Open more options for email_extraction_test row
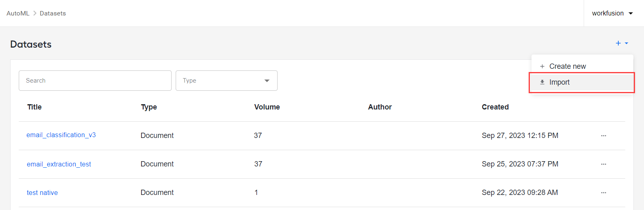This screenshot has width=644, height=210. click(604, 164)
